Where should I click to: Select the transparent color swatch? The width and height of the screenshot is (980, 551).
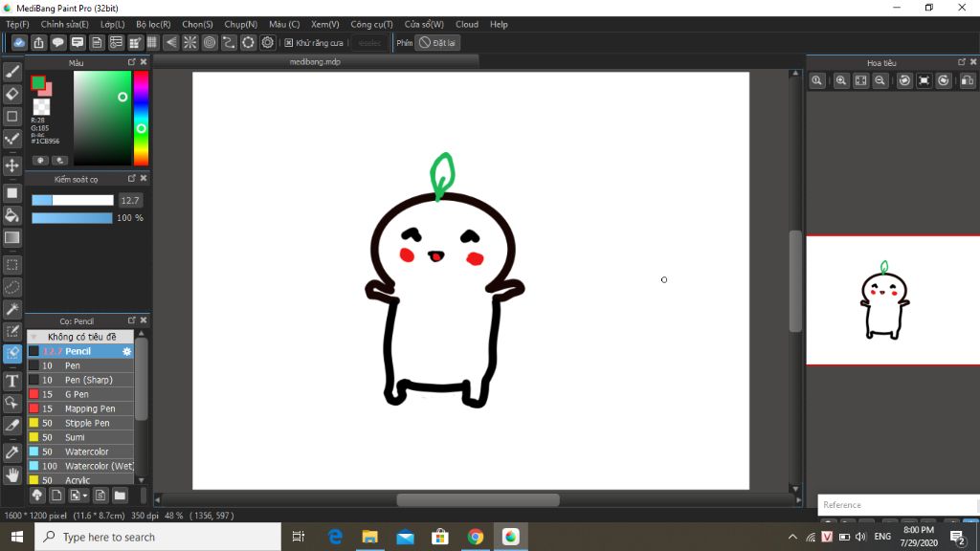pyautogui.click(x=41, y=107)
